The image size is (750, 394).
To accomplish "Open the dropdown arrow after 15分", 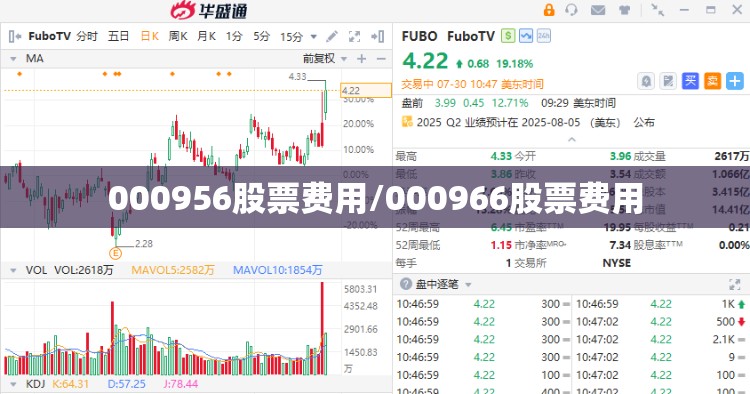I will [314, 37].
